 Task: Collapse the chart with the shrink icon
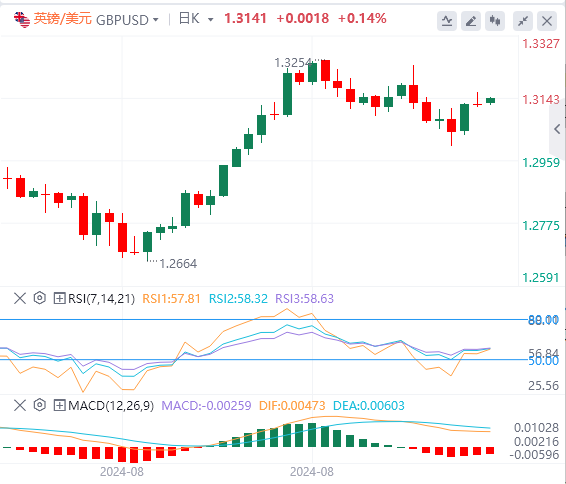click(x=523, y=21)
